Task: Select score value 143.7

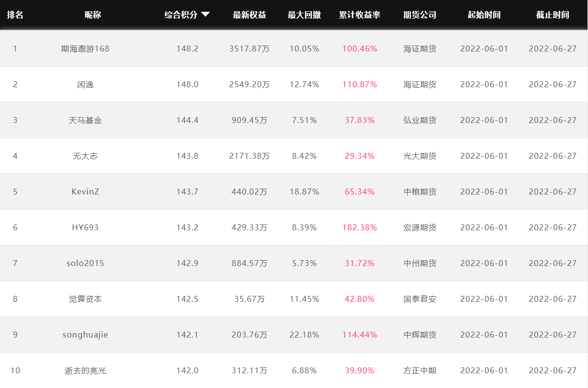Action: click(x=188, y=192)
